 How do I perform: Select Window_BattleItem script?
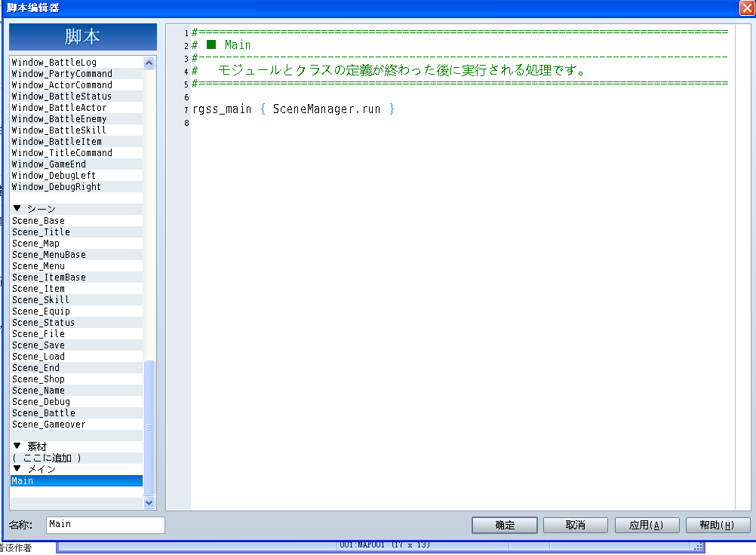(76, 142)
